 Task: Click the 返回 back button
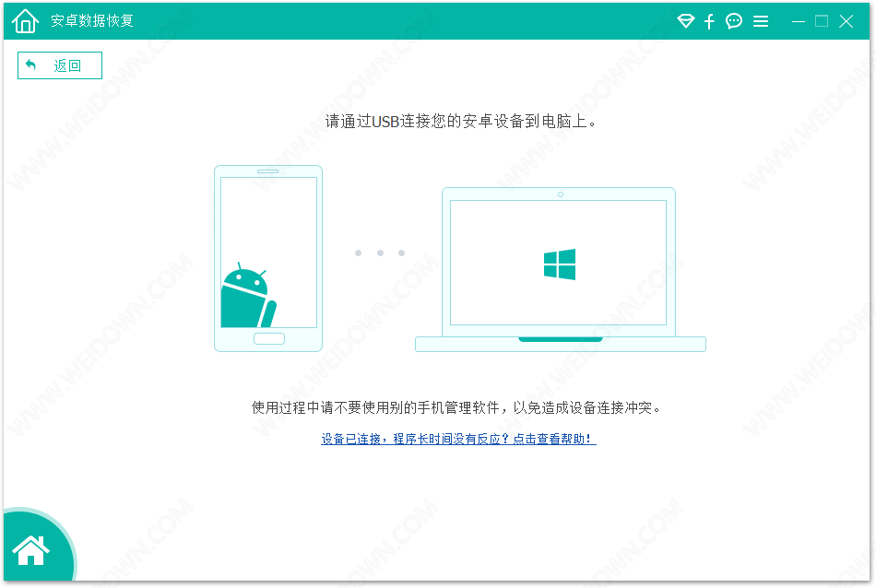pyautogui.click(x=60, y=65)
